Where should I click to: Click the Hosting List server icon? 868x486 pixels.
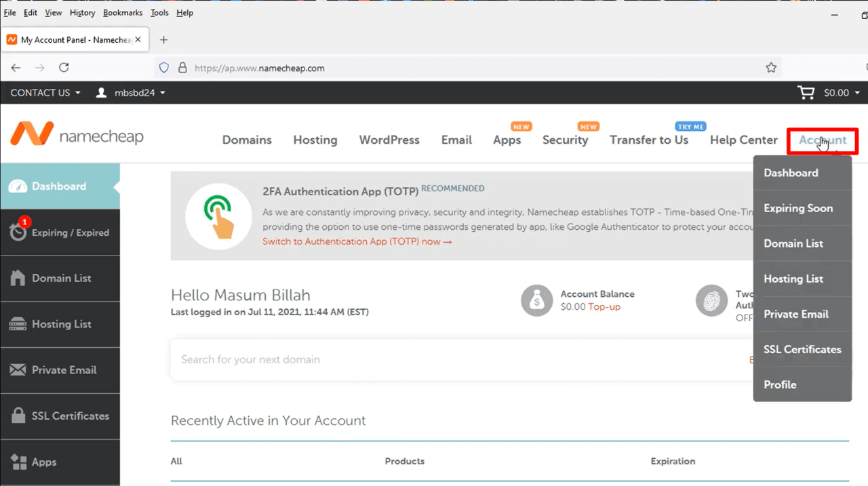19,324
